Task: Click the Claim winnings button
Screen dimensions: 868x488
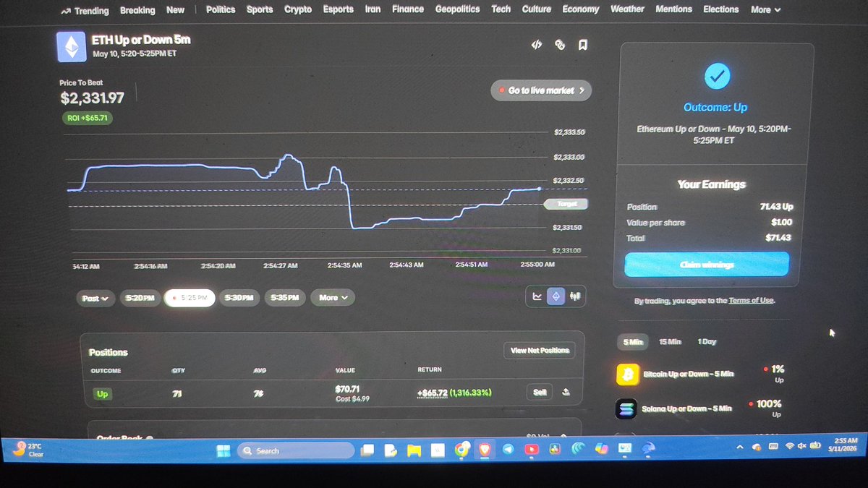Action: [x=706, y=264]
